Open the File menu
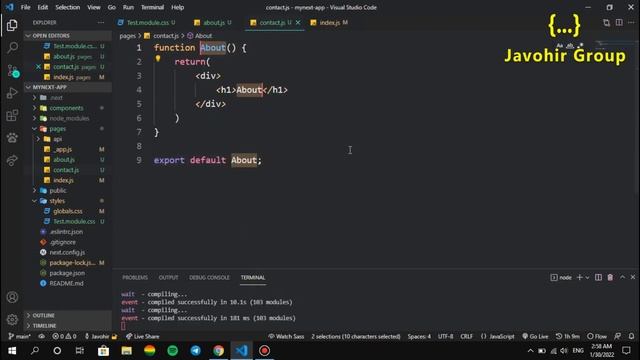640x360 pixels. point(25,7)
